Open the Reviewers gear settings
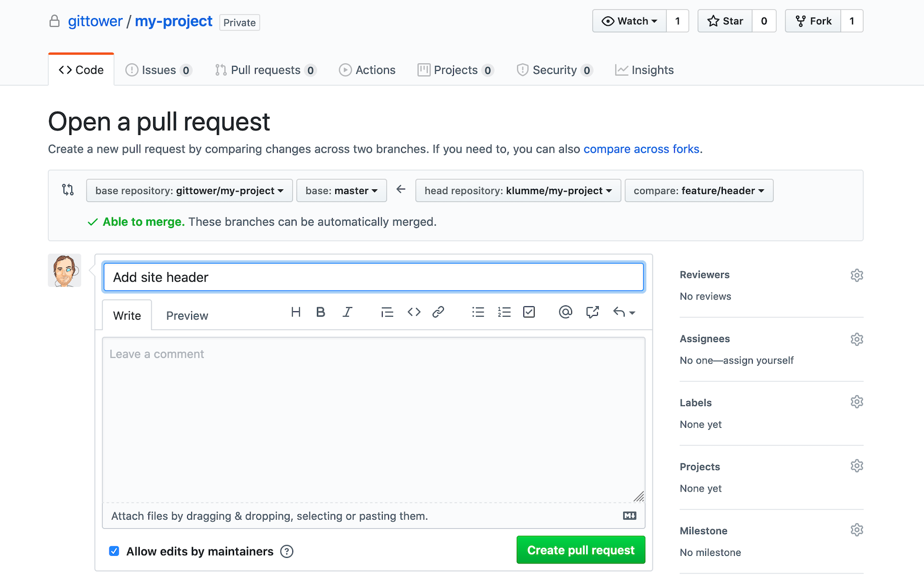The height and width of the screenshot is (578, 924). 856,275
